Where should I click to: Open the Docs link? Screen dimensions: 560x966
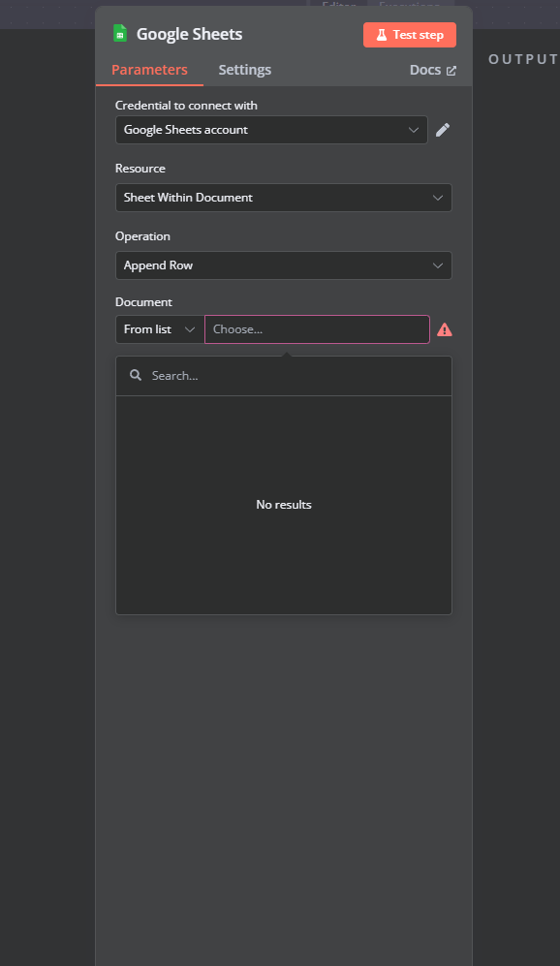pos(432,70)
